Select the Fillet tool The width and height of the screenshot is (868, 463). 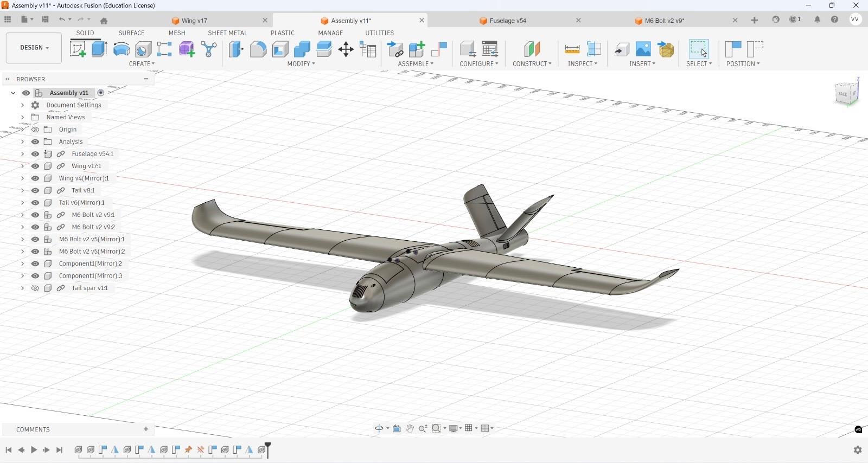click(258, 49)
